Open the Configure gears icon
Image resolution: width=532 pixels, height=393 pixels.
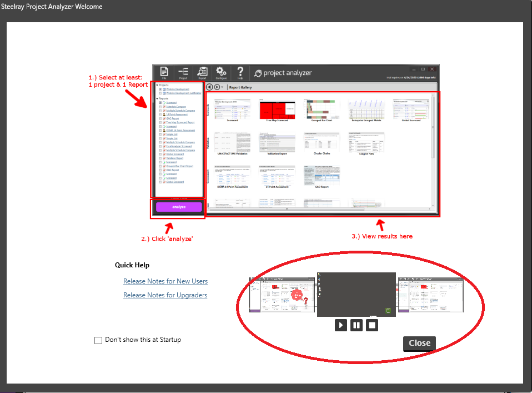[x=221, y=73]
